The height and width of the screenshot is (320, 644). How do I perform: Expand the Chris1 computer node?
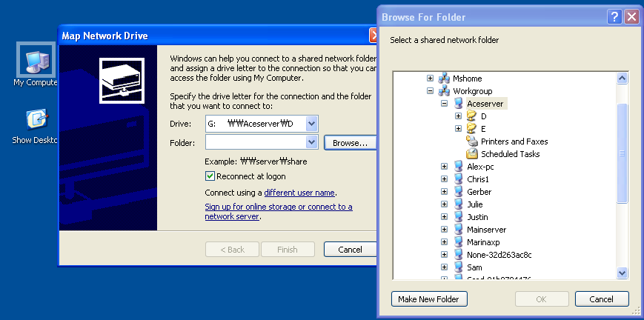tap(444, 179)
